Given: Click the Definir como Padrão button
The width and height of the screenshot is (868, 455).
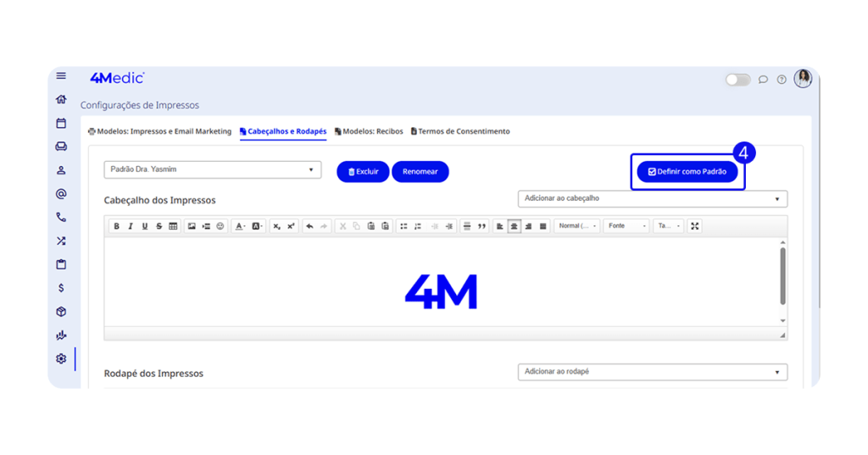Looking at the screenshot, I should click(687, 172).
